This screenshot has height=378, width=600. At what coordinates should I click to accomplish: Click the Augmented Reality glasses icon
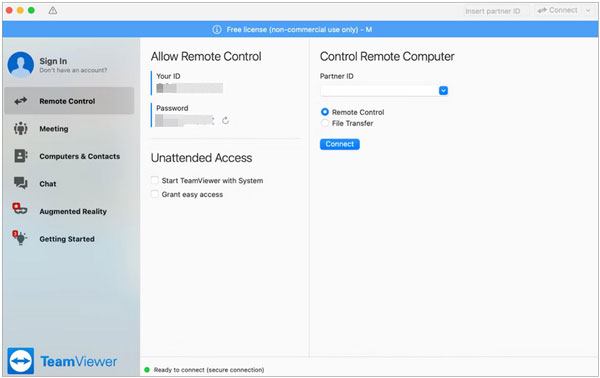tap(20, 209)
